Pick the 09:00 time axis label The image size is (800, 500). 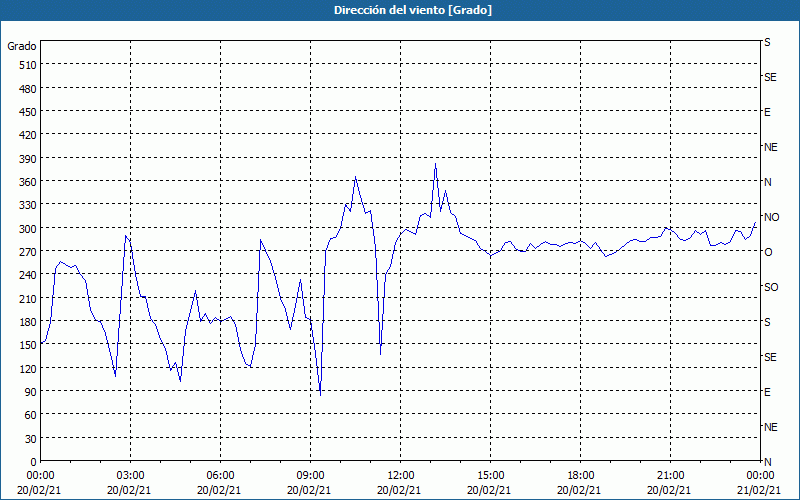click(x=310, y=476)
